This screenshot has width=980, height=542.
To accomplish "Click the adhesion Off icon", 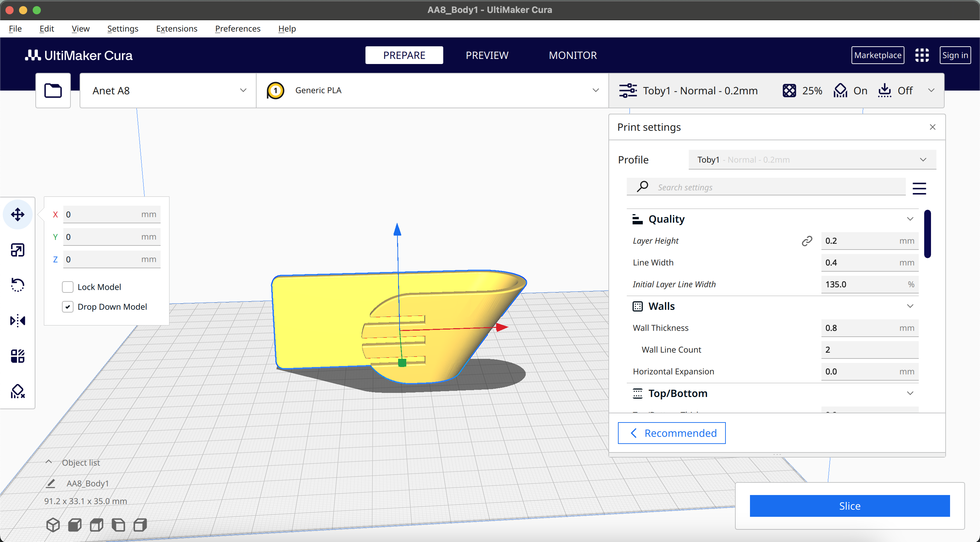I will pos(884,91).
